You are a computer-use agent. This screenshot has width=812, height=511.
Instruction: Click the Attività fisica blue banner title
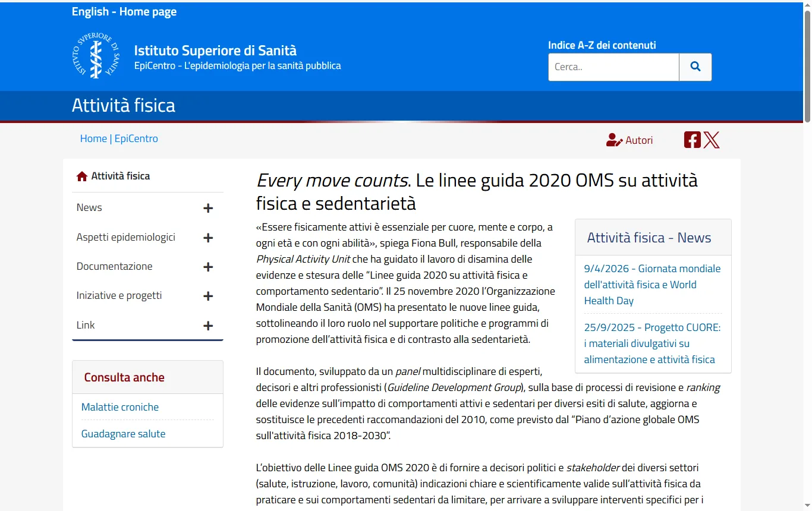[124, 105]
